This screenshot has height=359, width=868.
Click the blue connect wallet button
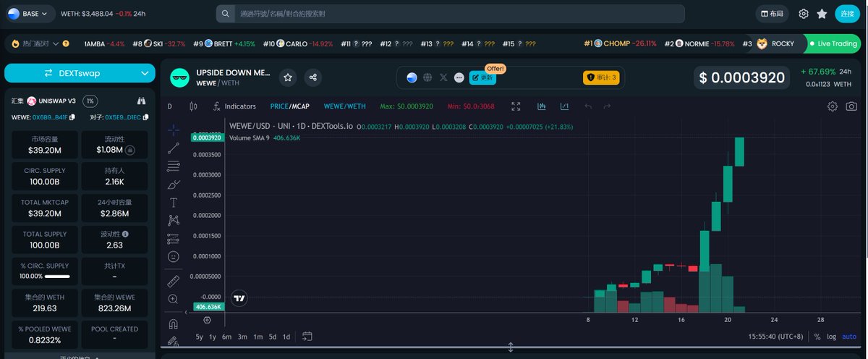click(848, 14)
